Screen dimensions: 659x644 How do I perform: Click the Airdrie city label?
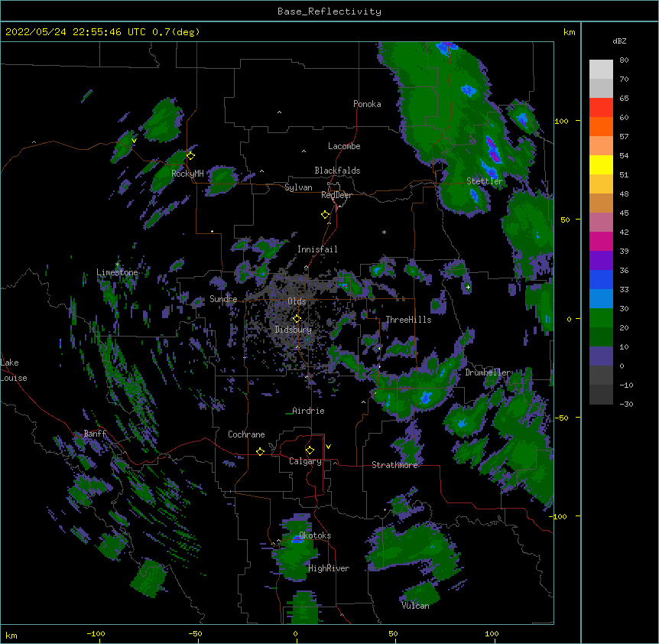pos(308,411)
